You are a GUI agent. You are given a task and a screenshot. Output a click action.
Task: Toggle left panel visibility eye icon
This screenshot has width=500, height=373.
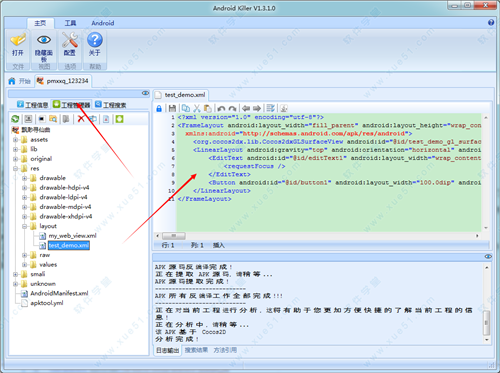[145, 93]
